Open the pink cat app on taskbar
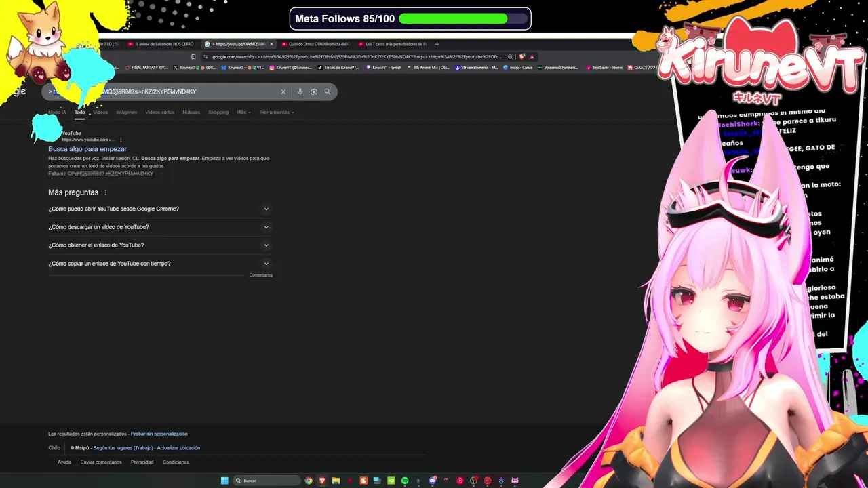This screenshot has height=488, width=868. [515, 481]
